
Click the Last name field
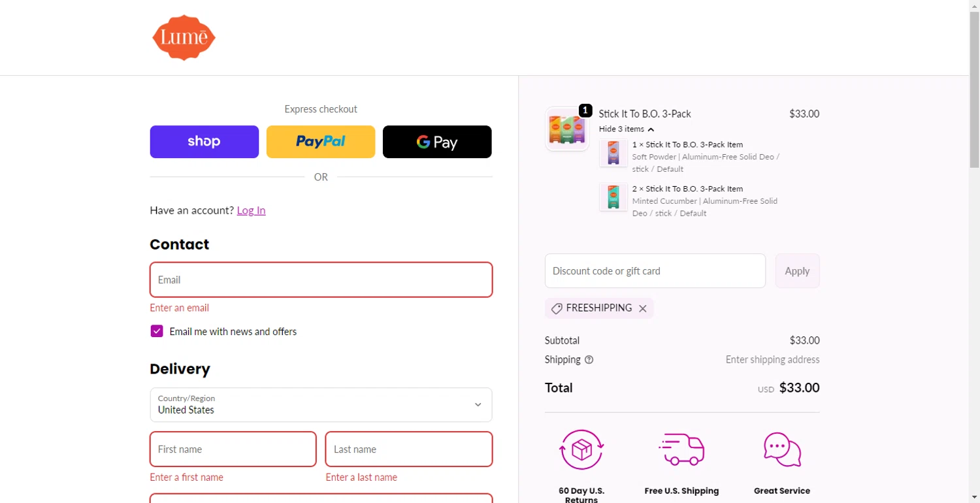point(408,449)
